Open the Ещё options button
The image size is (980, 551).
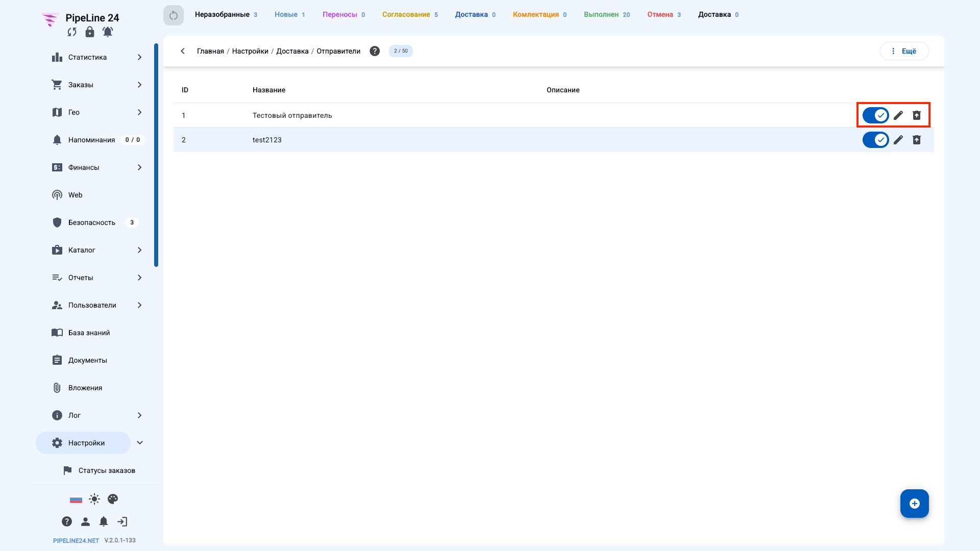coord(904,51)
